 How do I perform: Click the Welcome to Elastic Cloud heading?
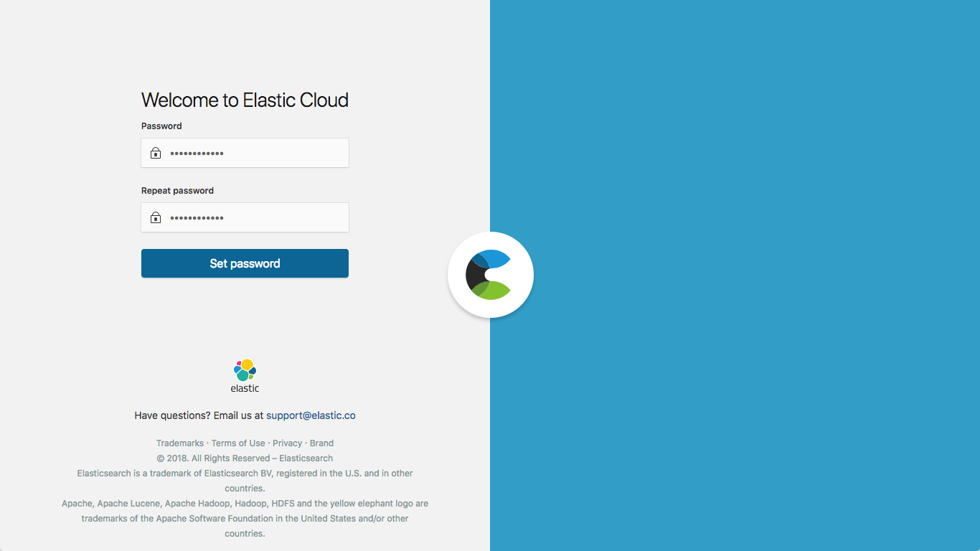click(x=245, y=100)
